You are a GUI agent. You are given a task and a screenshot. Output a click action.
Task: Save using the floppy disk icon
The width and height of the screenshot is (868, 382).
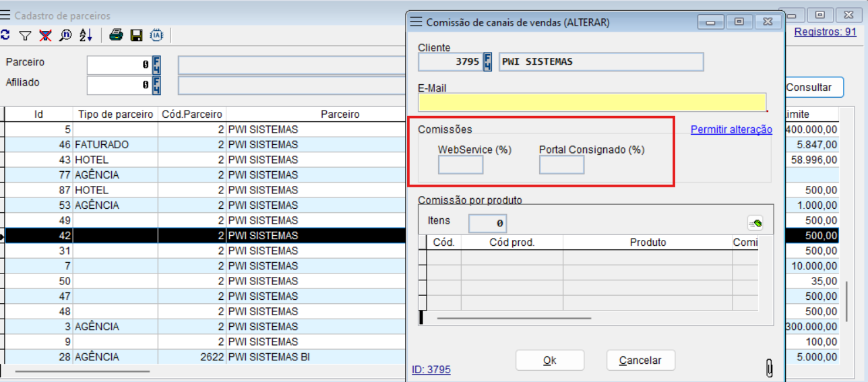coord(136,36)
